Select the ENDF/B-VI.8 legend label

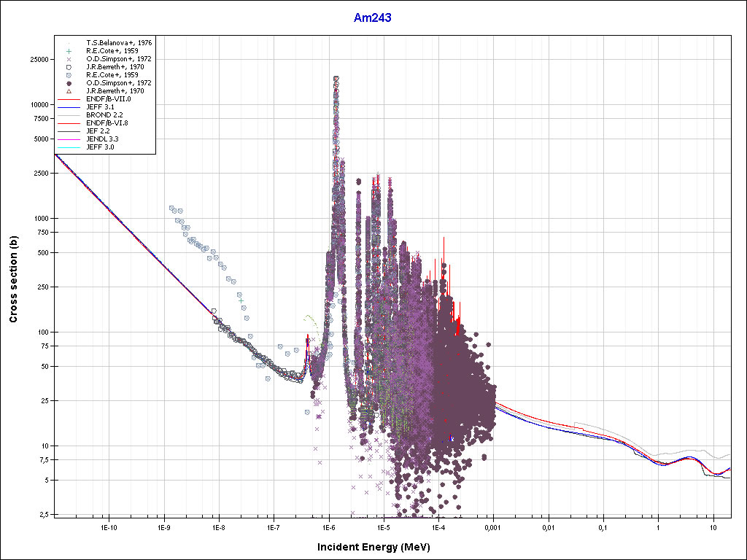[107, 123]
